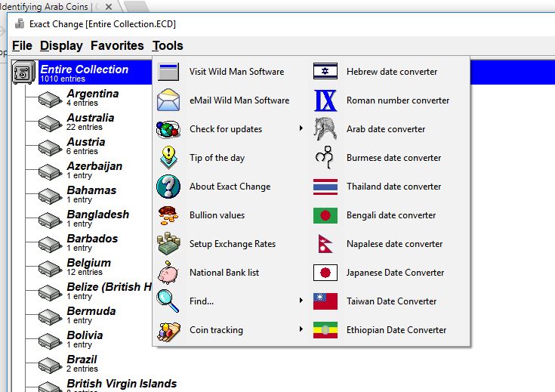The width and height of the screenshot is (555, 392).
Task: Launch Taiwan Date Converter
Action: click(391, 301)
